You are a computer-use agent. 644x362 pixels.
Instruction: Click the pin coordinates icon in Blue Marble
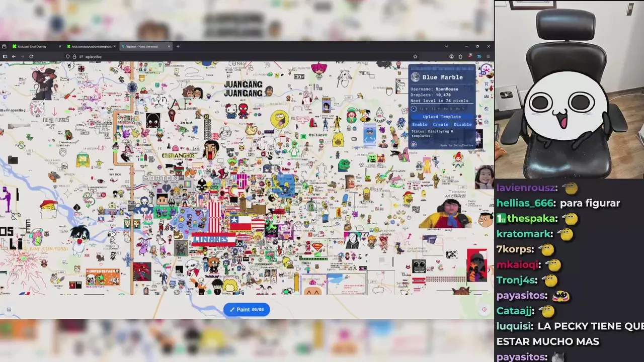(x=414, y=109)
